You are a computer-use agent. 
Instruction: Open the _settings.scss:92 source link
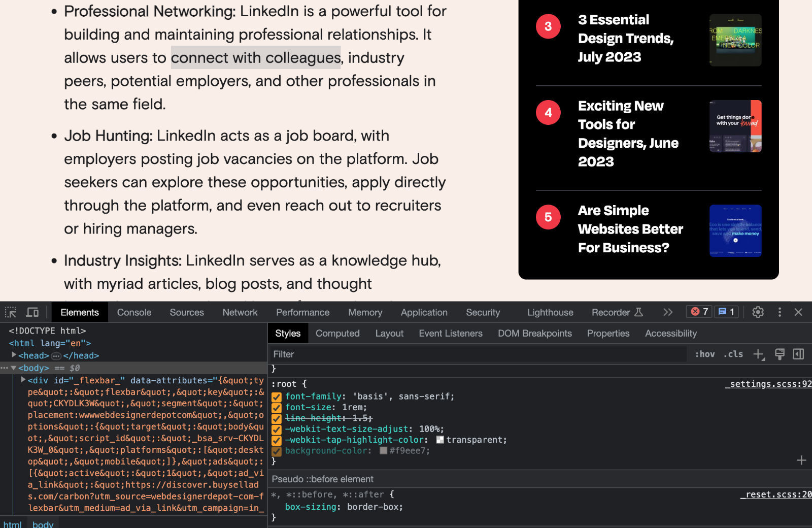coord(767,384)
